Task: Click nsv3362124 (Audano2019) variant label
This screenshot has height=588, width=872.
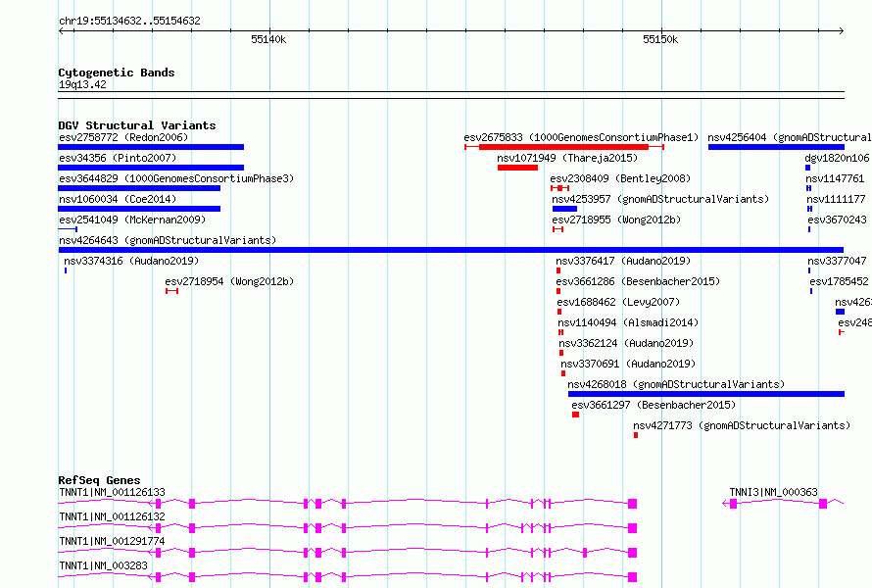Action: 626,343
